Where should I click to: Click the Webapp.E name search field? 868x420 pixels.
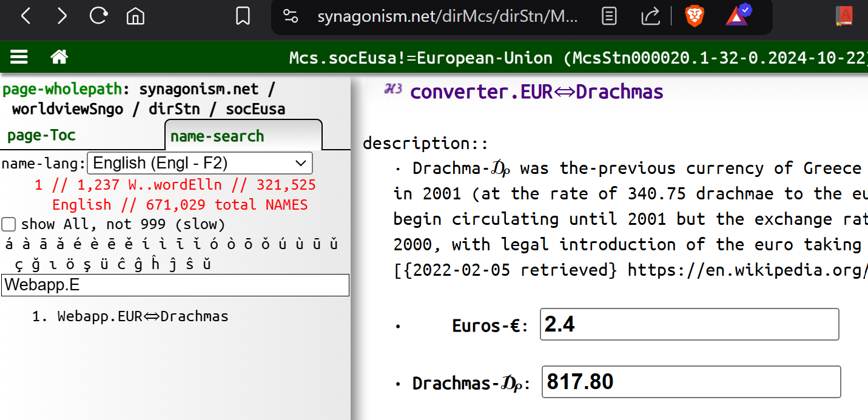pos(175,285)
